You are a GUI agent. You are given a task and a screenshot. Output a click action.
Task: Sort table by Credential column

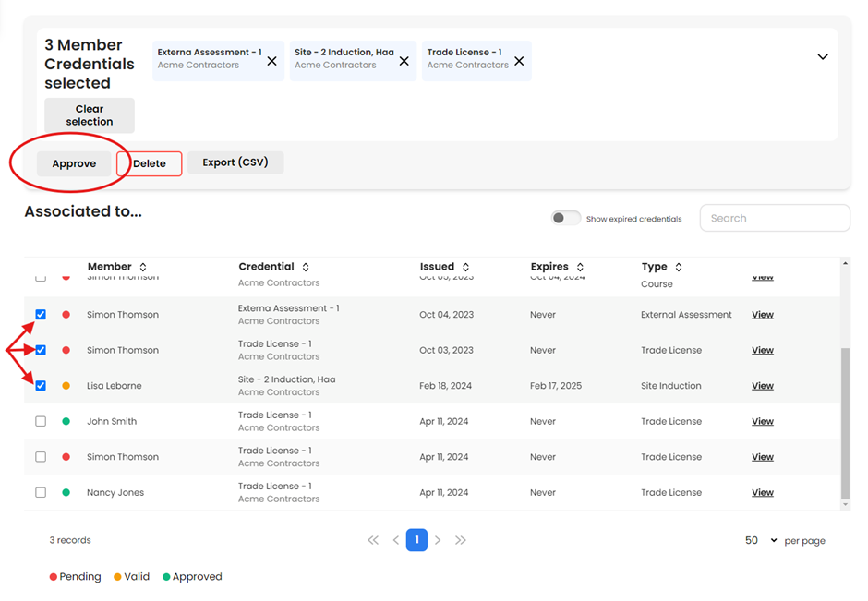click(306, 267)
